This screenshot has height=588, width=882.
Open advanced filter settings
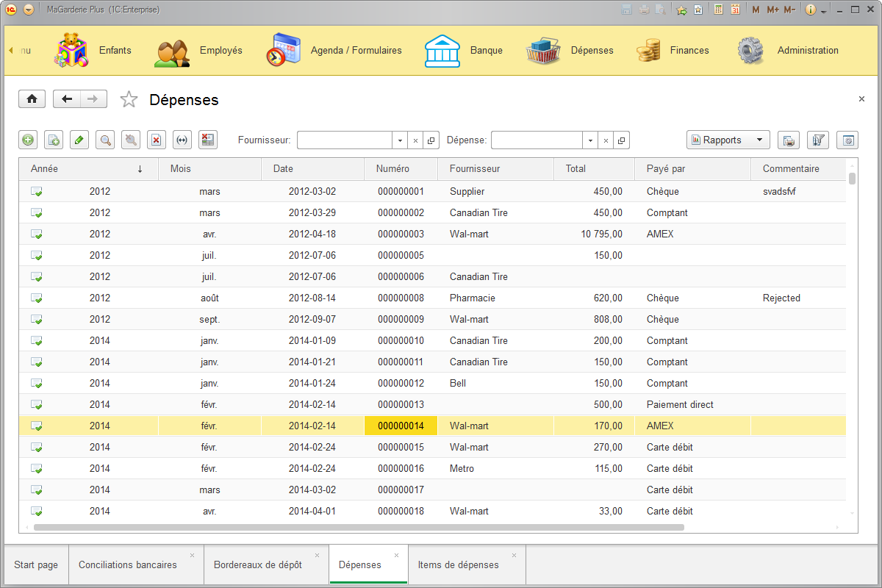(817, 140)
